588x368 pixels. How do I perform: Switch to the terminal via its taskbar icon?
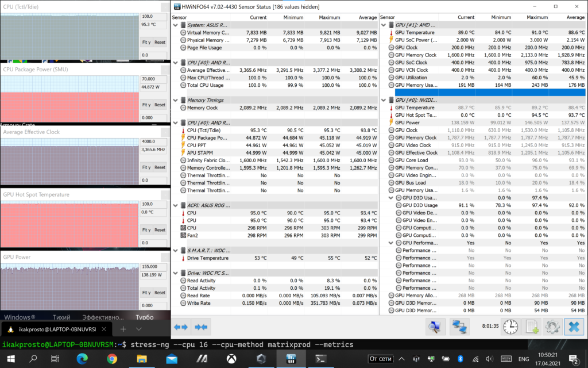tap(320, 359)
